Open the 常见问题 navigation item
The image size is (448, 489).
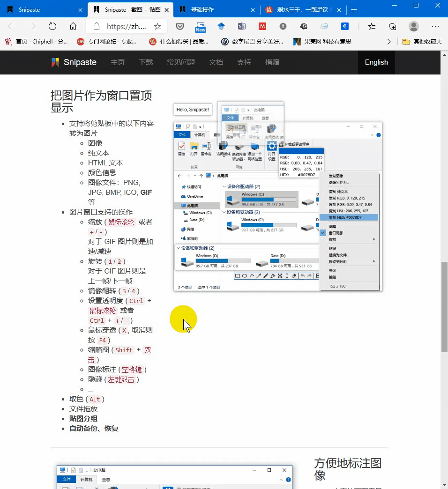[x=181, y=62]
